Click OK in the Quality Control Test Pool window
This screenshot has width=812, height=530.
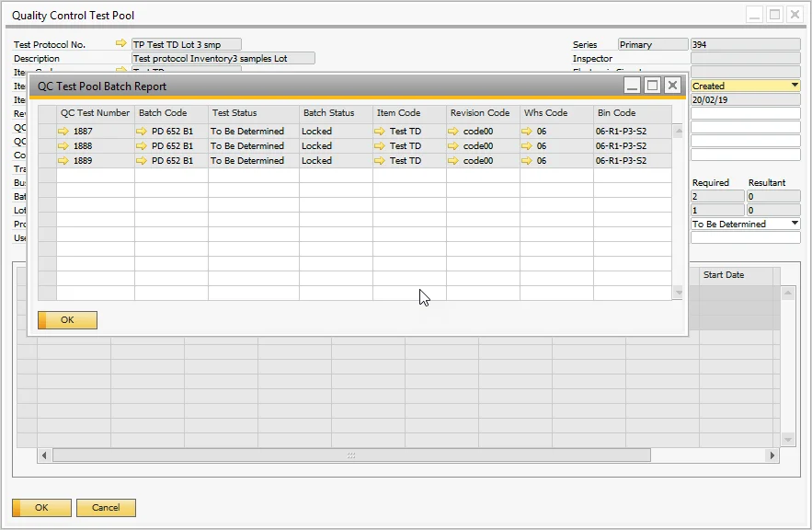(41, 508)
